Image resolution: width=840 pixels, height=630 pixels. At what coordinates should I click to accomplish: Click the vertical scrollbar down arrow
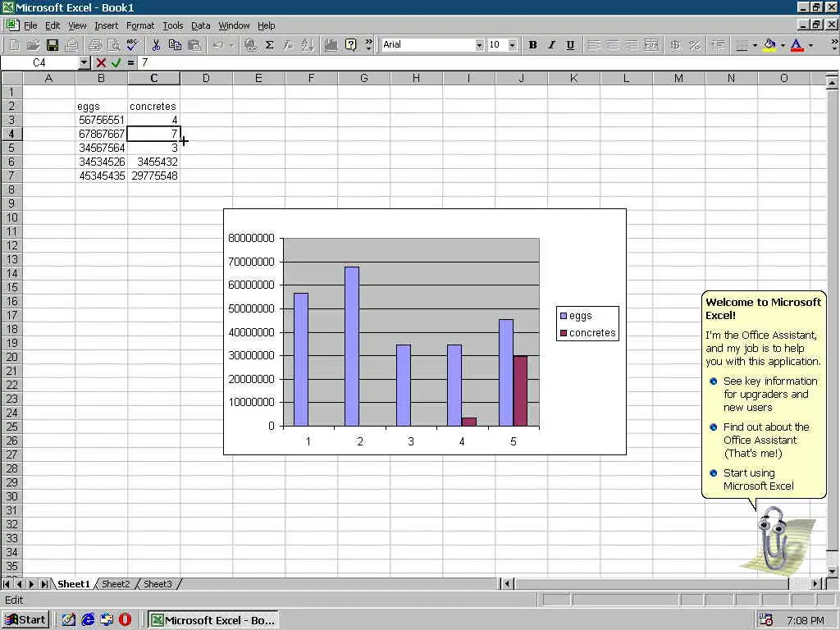[832, 572]
